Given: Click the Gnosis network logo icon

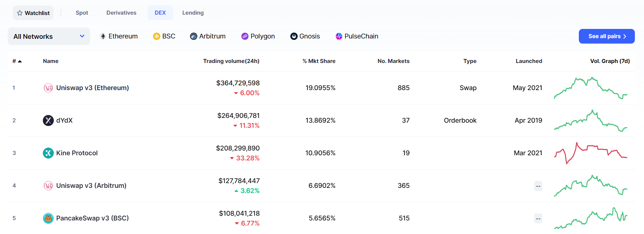Looking at the screenshot, I should (294, 36).
